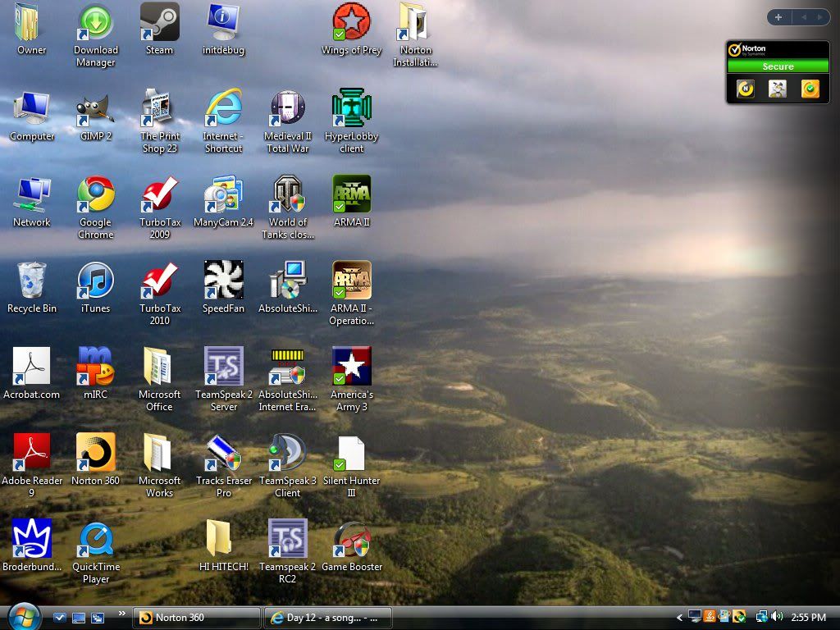Open the network connection tray icon
Image resolution: width=840 pixels, height=630 pixels.
click(x=762, y=617)
